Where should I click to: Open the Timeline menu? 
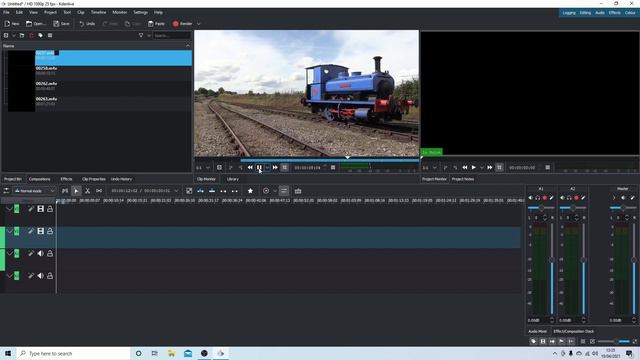click(98, 12)
